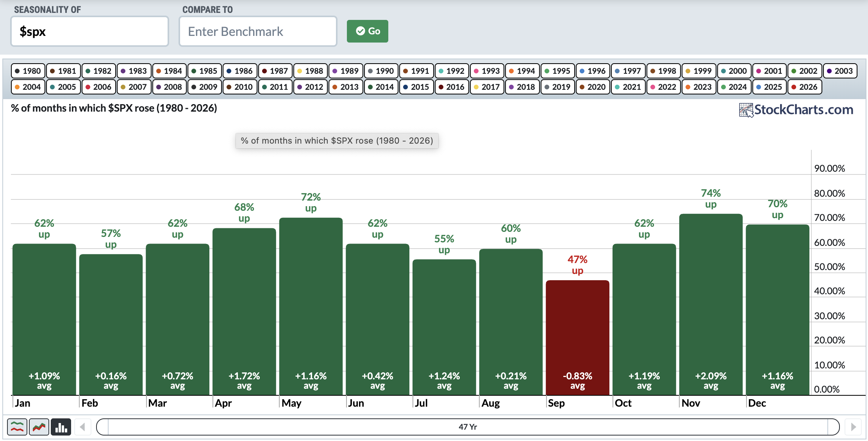Click the November bar showing 74% up
868x441 pixels.
711,304
